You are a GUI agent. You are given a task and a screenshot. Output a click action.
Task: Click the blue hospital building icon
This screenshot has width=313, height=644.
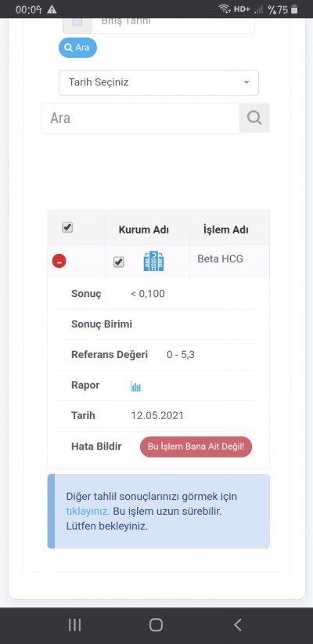153,261
